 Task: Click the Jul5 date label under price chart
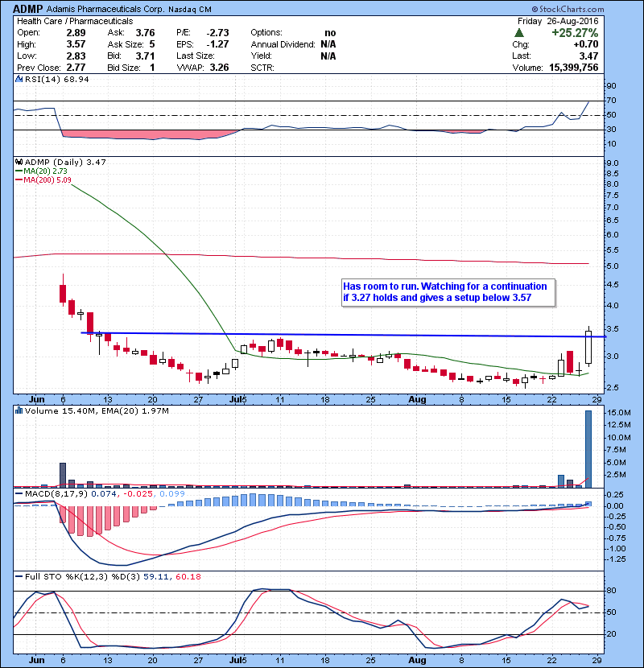pyautogui.click(x=237, y=399)
